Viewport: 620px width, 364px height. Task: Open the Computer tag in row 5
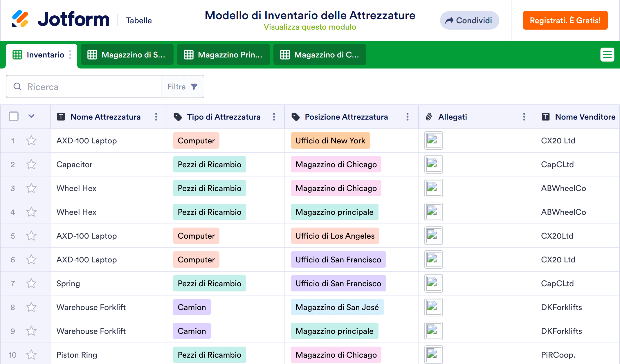[196, 236]
